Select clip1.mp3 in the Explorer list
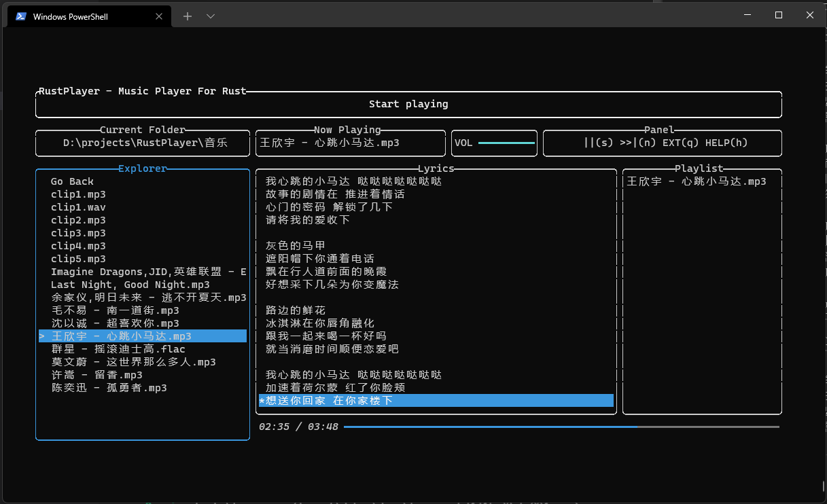This screenshot has height=504, width=827. [78, 194]
